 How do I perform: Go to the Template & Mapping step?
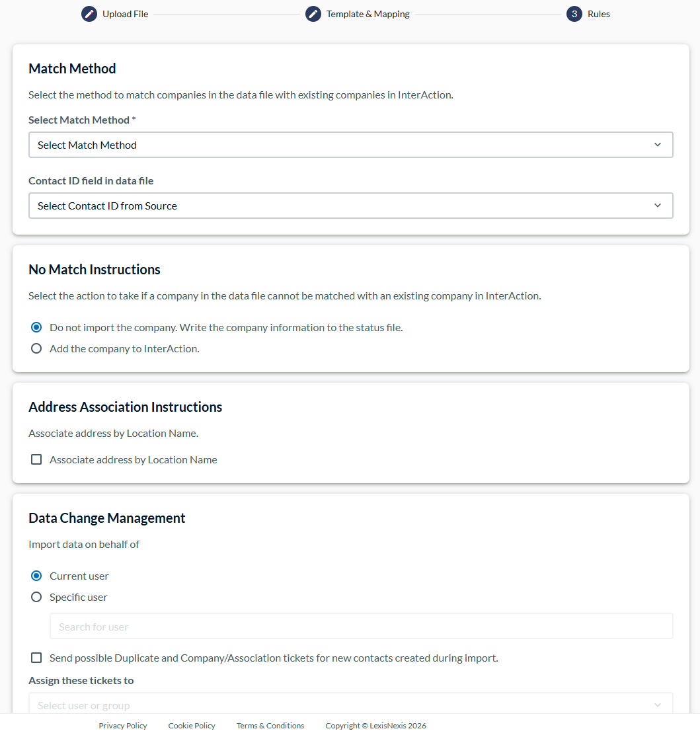(x=368, y=14)
